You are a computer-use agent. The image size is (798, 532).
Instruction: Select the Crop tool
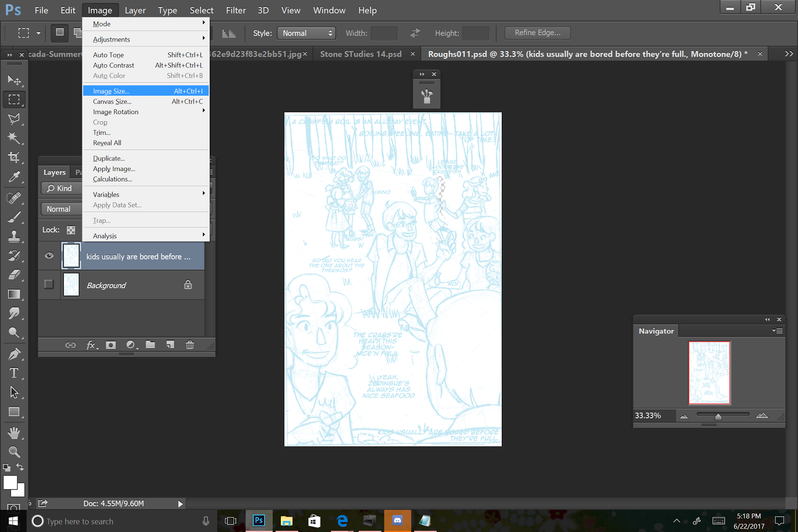pyautogui.click(x=14, y=157)
